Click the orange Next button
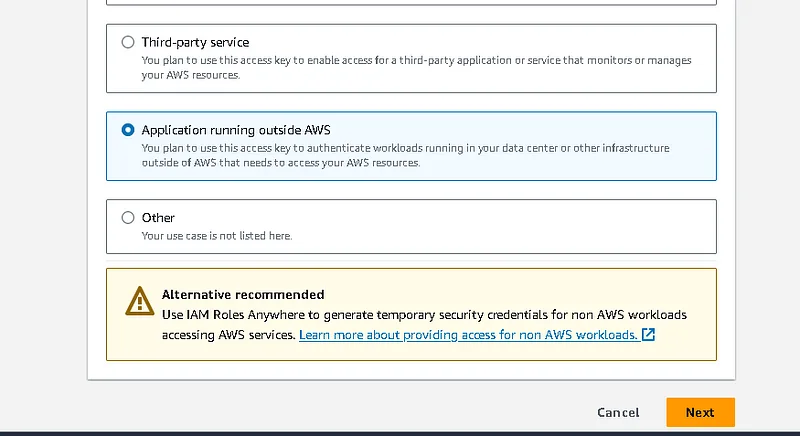This screenshot has height=436, width=800. (700, 412)
